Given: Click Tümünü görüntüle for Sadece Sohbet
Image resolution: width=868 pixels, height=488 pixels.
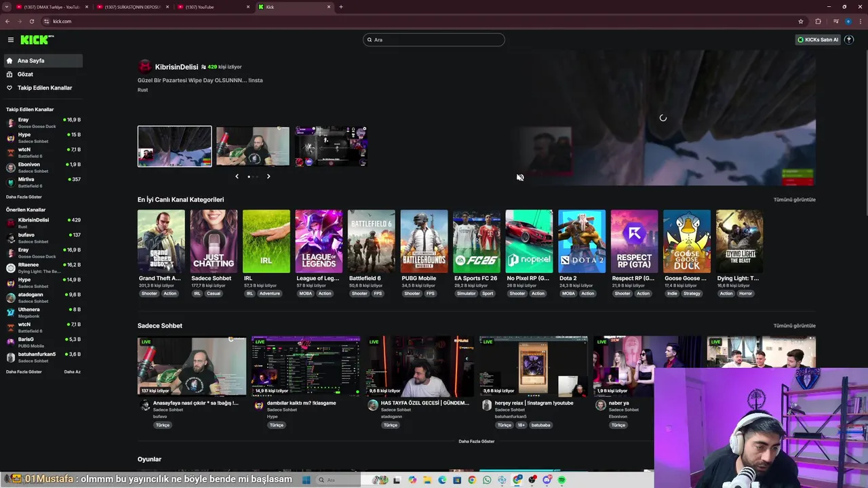Looking at the screenshot, I should click(x=794, y=325).
